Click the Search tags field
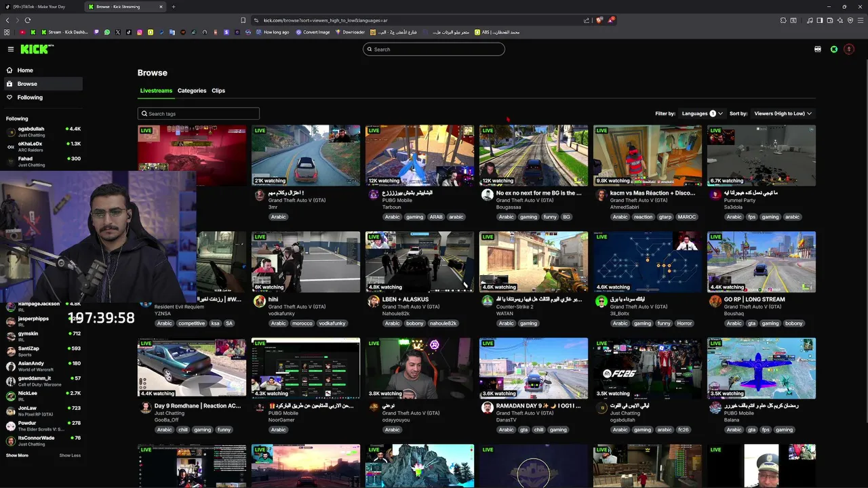This screenshot has height=488, width=868. click(x=199, y=114)
